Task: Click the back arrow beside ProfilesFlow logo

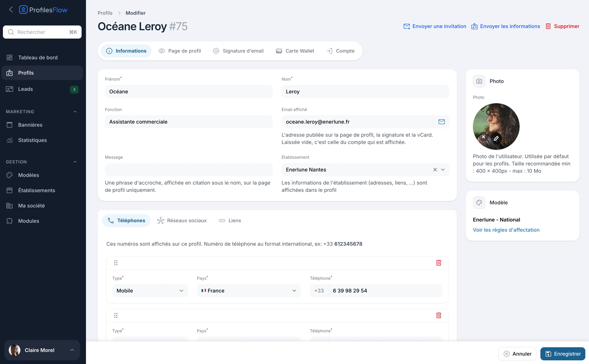Action: [11, 10]
